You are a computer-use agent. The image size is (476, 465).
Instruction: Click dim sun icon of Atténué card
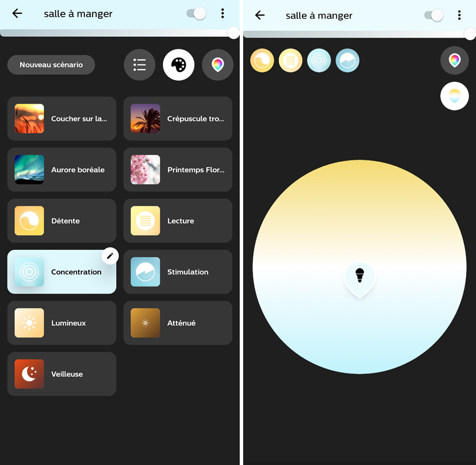tap(145, 323)
